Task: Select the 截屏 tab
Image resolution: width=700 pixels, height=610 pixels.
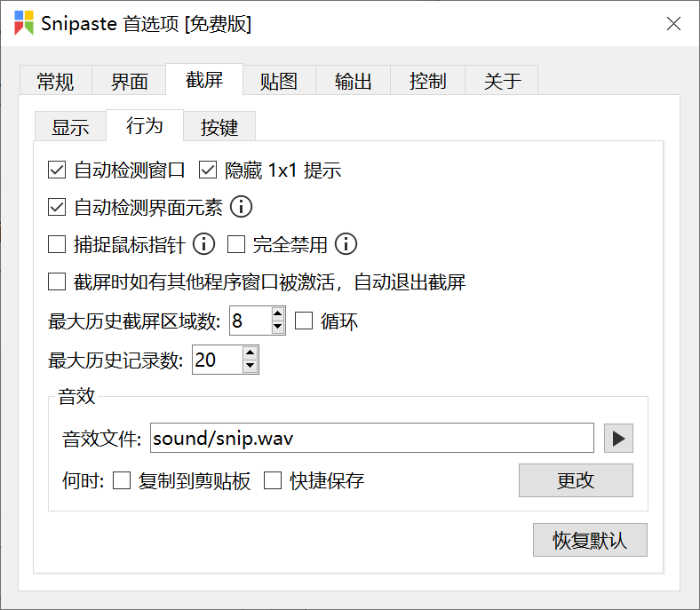Action: click(x=204, y=79)
